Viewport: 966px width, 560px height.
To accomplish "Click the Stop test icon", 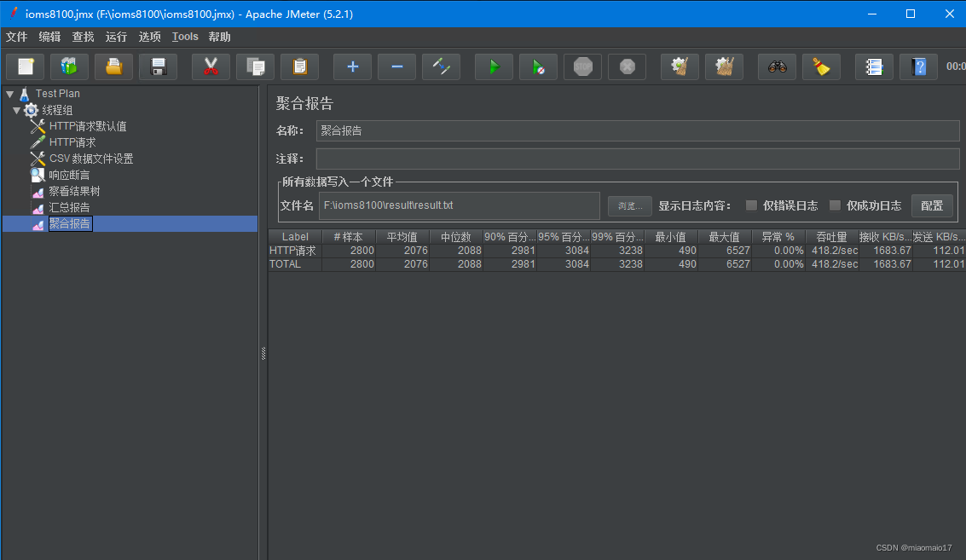I will [x=583, y=66].
